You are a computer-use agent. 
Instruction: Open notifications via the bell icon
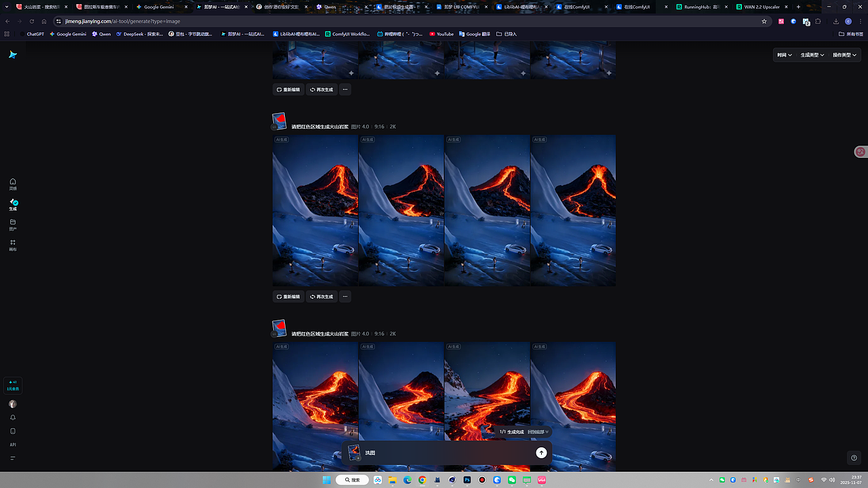(x=12, y=418)
